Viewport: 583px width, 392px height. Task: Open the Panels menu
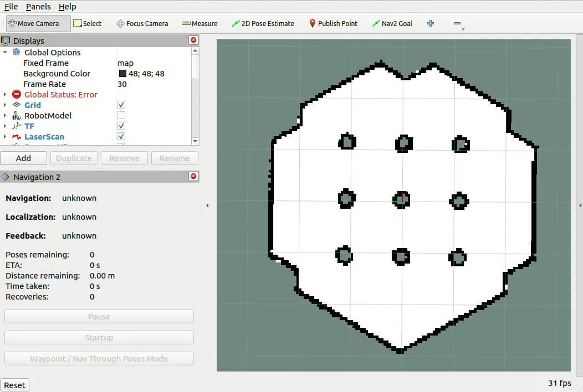(x=38, y=7)
